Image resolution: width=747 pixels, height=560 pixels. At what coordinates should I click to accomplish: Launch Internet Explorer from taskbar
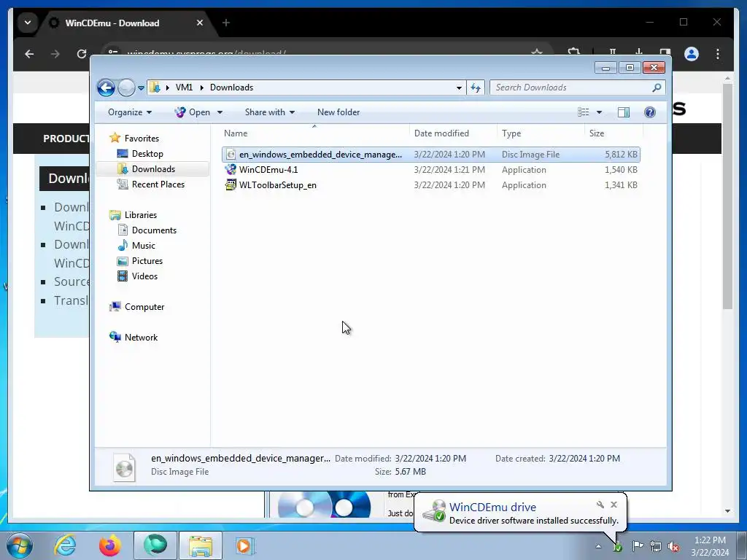pos(65,545)
